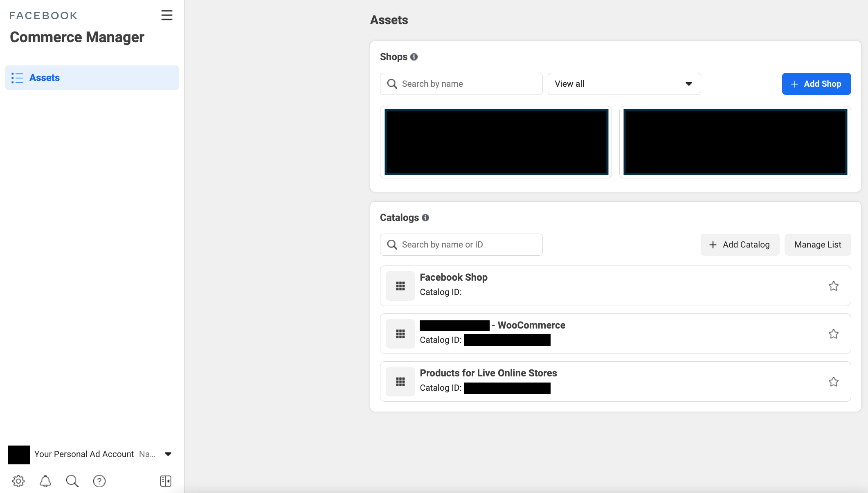The height and width of the screenshot is (493, 868).
Task: Expand Your Personal Ad Account switcher
Action: click(168, 454)
